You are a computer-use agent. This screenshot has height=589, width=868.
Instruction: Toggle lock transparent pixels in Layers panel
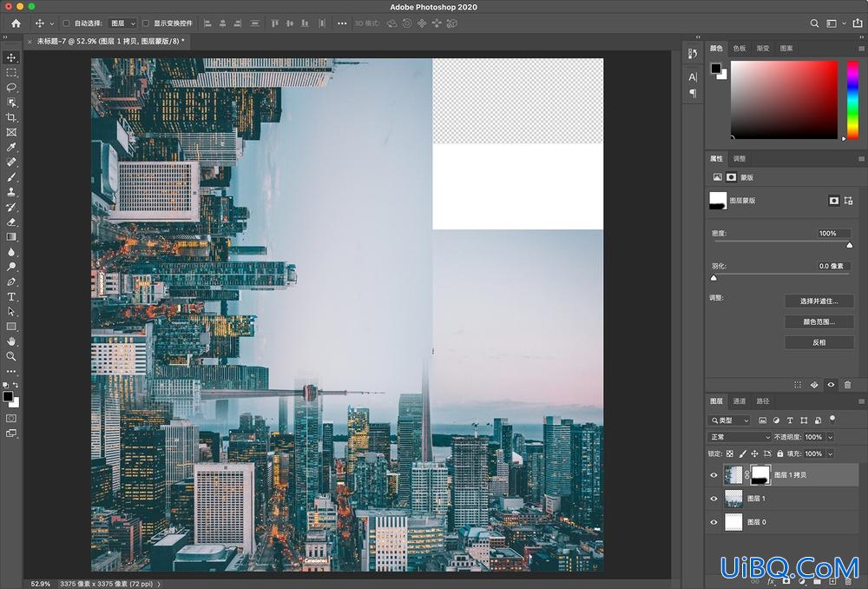(x=730, y=453)
